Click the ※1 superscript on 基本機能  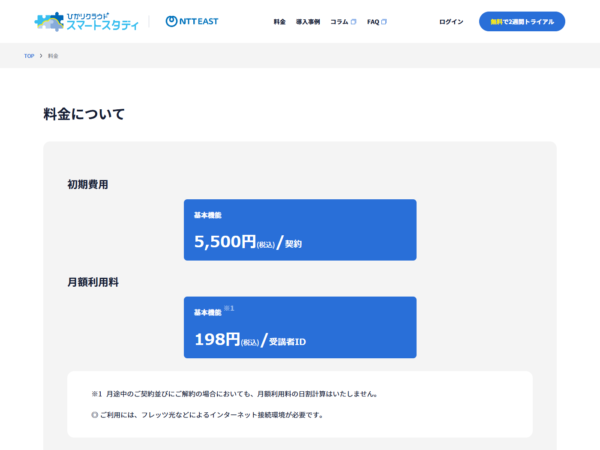[x=229, y=308]
